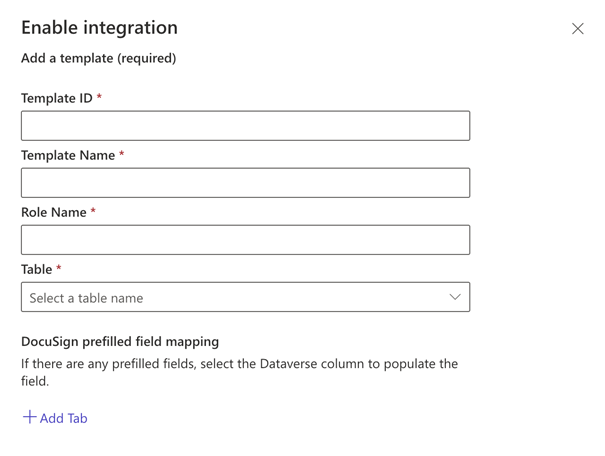Click the Add Tab link
The height and width of the screenshot is (456, 605).
coord(63,418)
